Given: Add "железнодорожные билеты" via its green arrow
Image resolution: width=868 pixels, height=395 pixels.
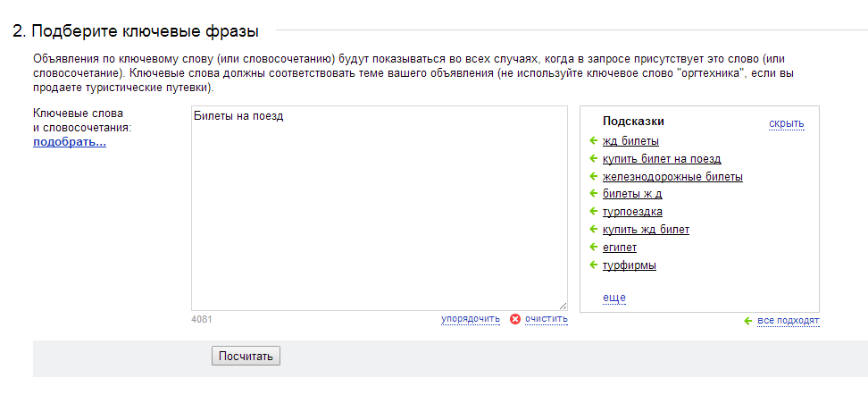Looking at the screenshot, I should click(x=594, y=177).
